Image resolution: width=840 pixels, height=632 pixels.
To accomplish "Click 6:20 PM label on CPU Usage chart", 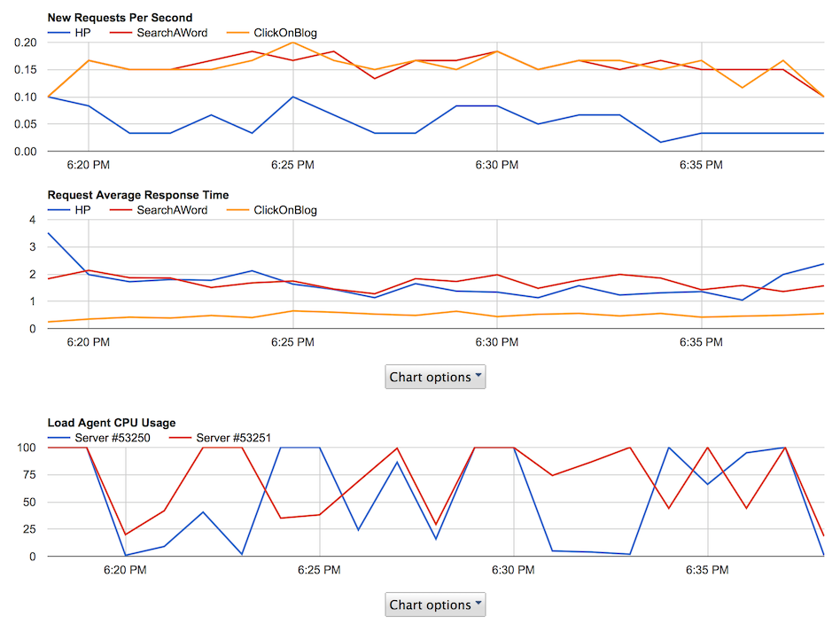I will [x=125, y=570].
